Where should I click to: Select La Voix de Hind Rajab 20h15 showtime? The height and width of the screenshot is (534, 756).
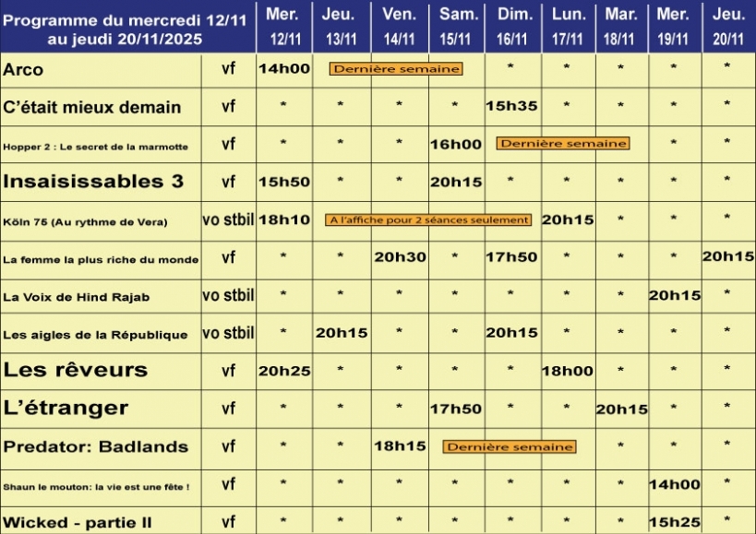pyautogui.click(x=674, y=295)
